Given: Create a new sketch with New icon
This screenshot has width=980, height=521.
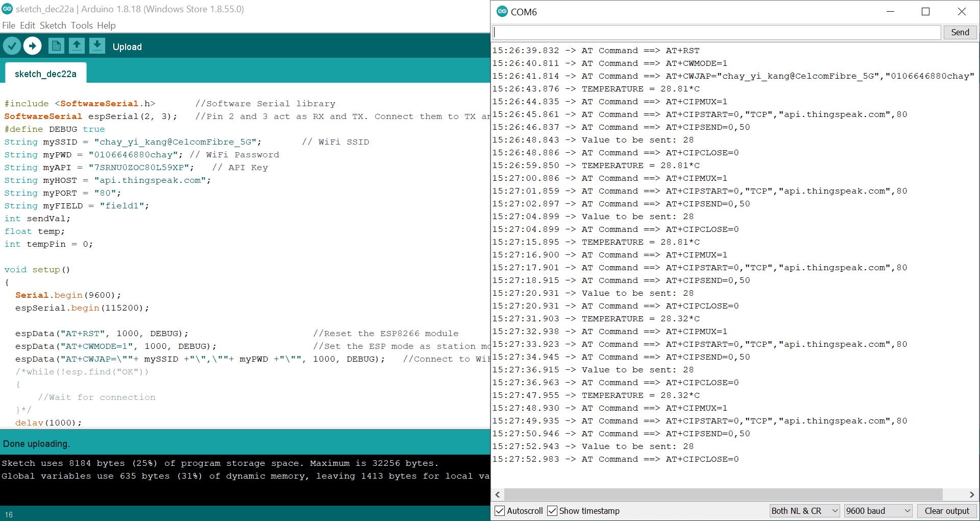Looking at the screenshot, I should click(x=56, y=46).
